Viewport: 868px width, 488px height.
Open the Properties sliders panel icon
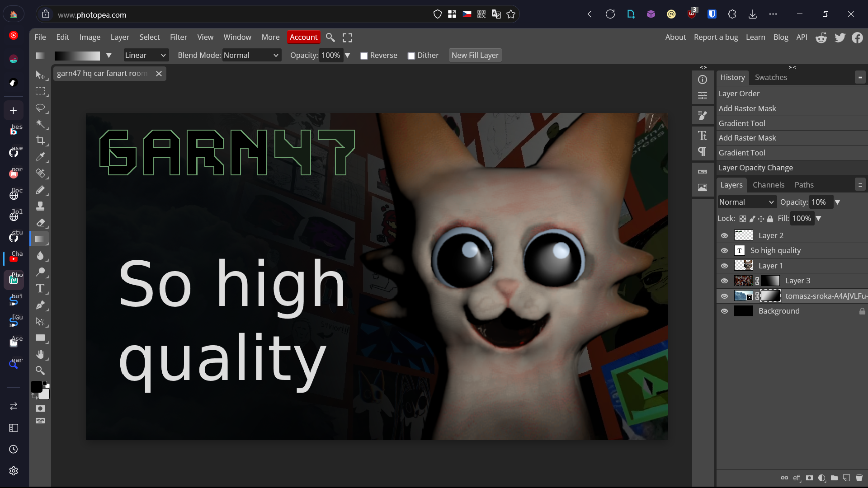703,95
